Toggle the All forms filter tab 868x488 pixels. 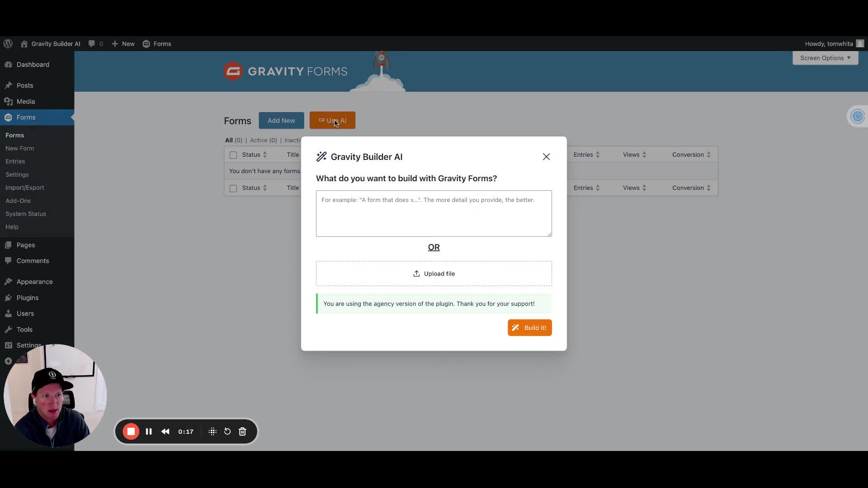[228, 140]
